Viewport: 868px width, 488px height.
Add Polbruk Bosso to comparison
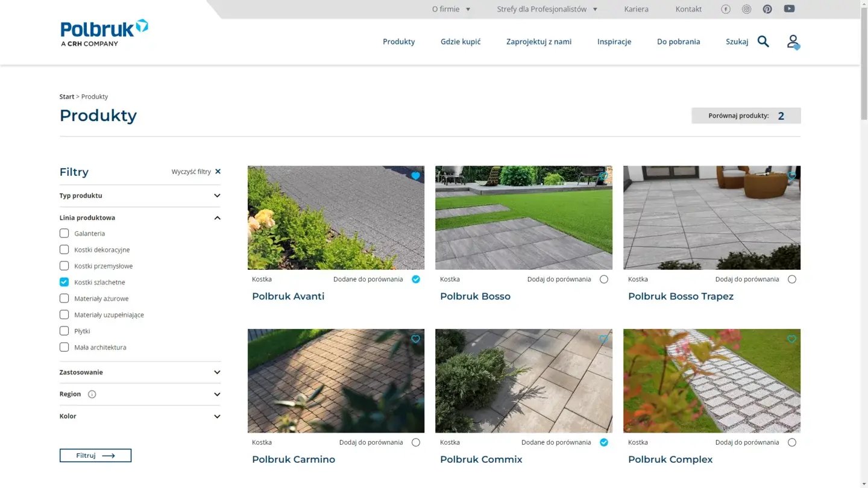[604, 280]
